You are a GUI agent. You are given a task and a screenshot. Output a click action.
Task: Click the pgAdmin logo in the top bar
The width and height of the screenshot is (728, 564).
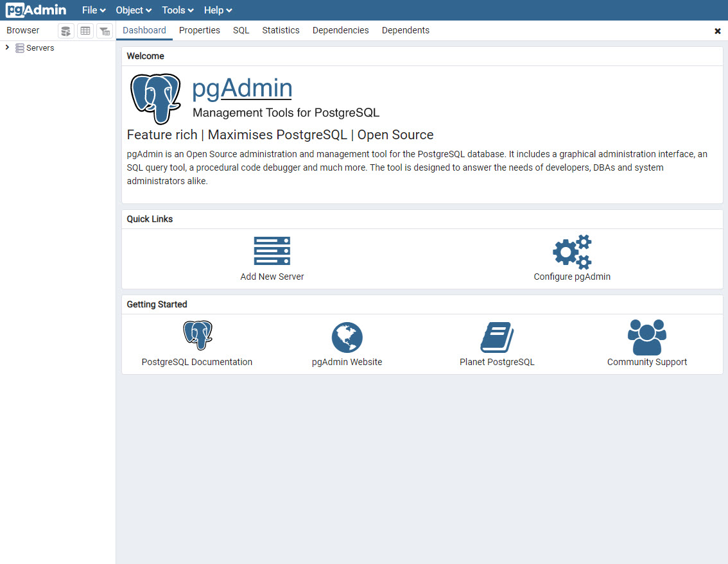point(36,10)
